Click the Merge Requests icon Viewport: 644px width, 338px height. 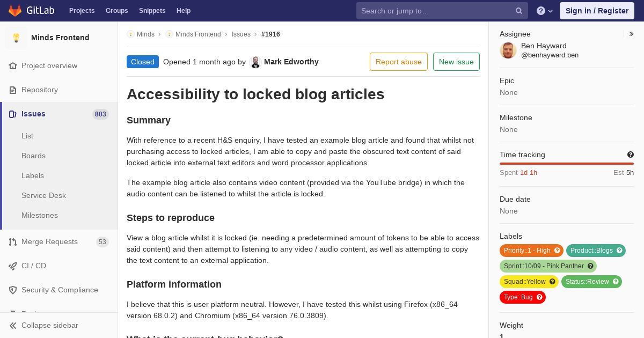point(13,241)
